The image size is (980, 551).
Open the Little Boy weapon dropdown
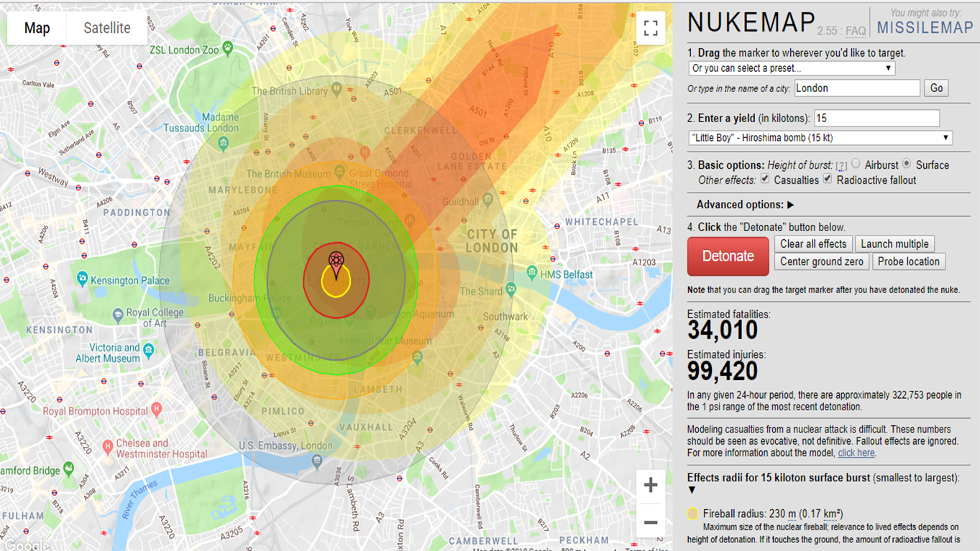[820, 137]
